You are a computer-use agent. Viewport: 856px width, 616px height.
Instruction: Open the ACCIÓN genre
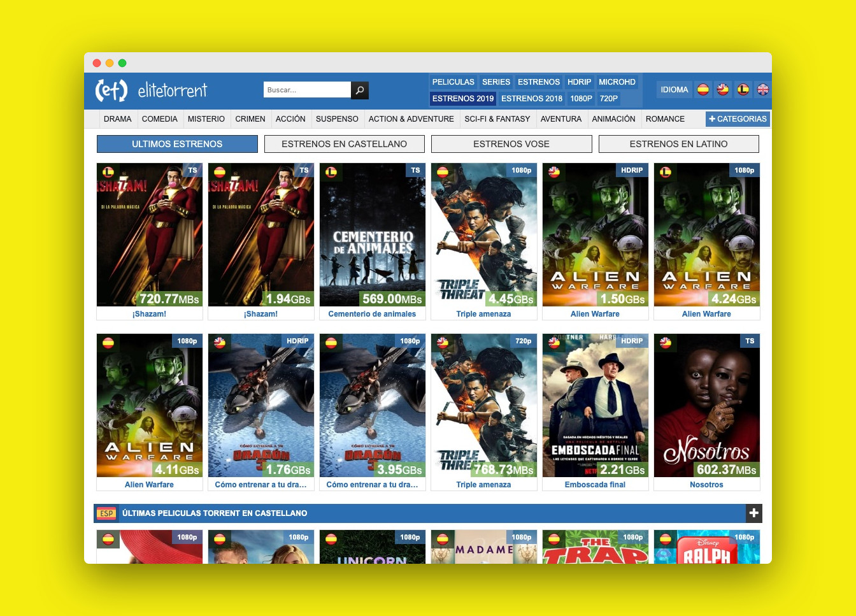[290, 119]
